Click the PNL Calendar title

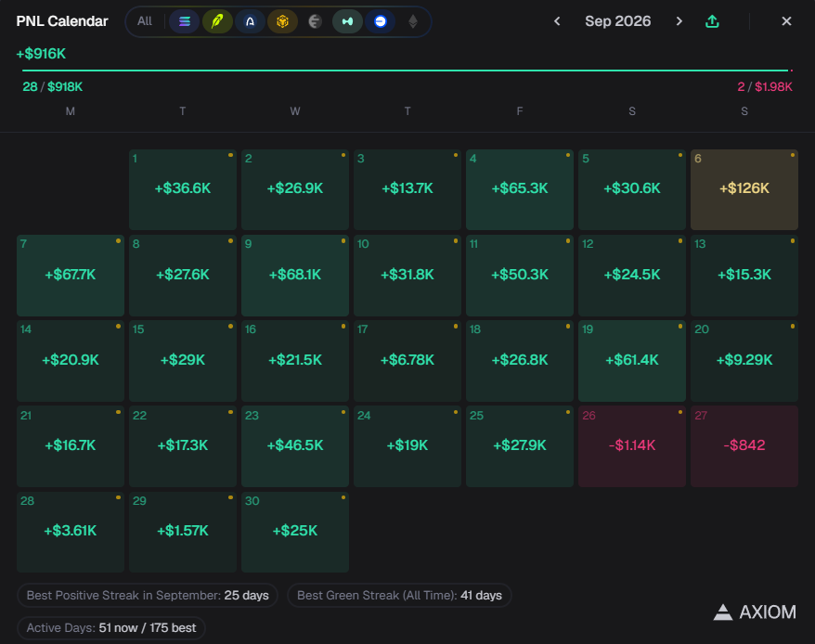(x=62, y=21)
